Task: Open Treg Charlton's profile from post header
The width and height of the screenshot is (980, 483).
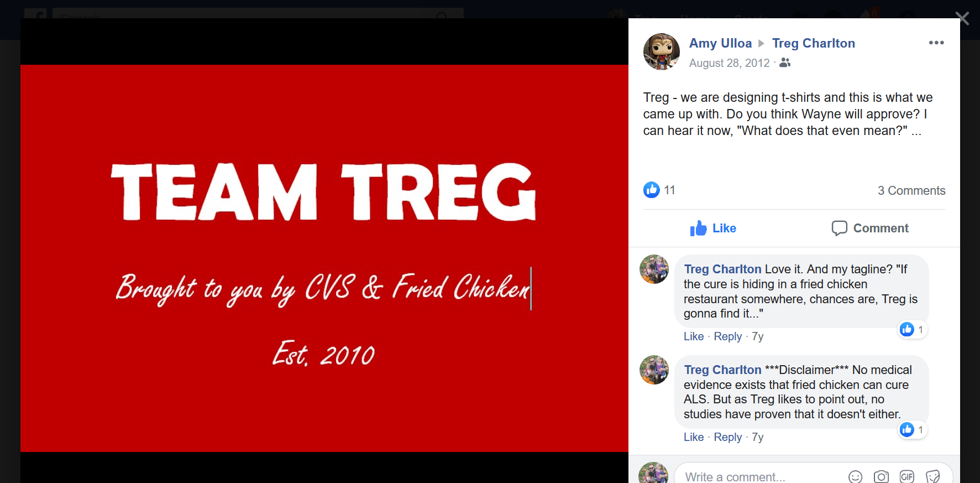Action: point(813,43)
